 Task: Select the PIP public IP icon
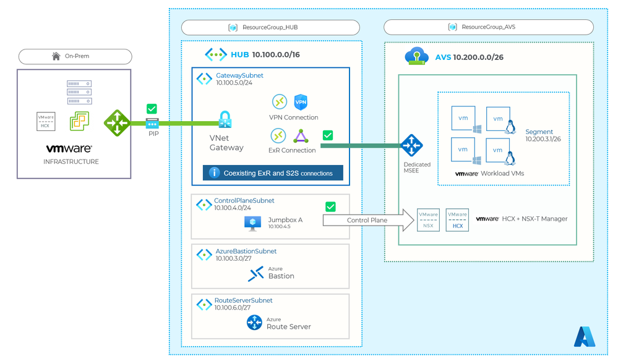tap(153, 124)
